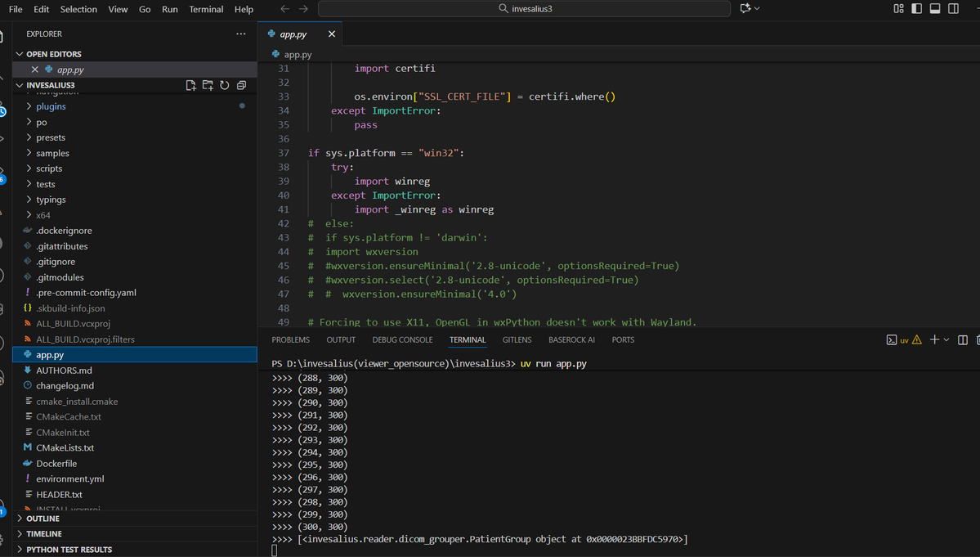Image resolution: width=980 pixels, height=557 pixels.
Task: Expand the OUTLINE section
Action: click(43, 519)
